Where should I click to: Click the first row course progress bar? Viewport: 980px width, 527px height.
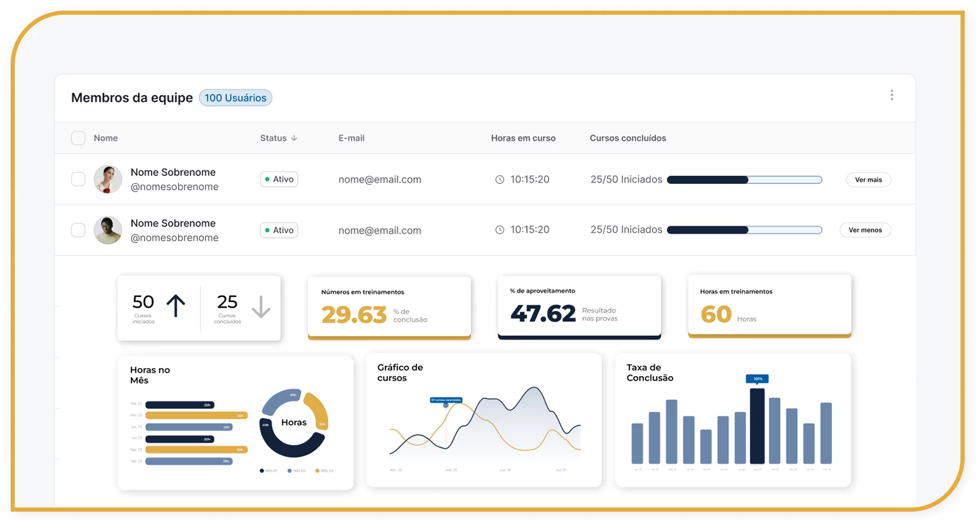tap(744, 180)
